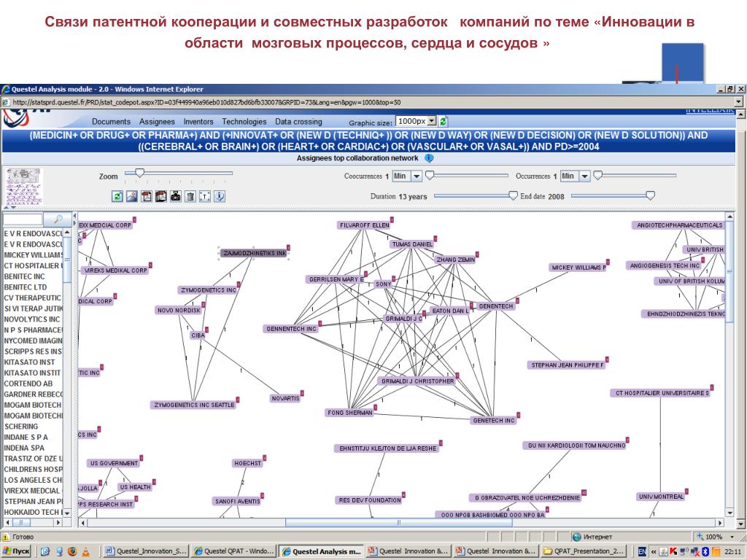Click the multi-page PDF export icon
The height and width of the screenshot is (560, 747).
161,196
